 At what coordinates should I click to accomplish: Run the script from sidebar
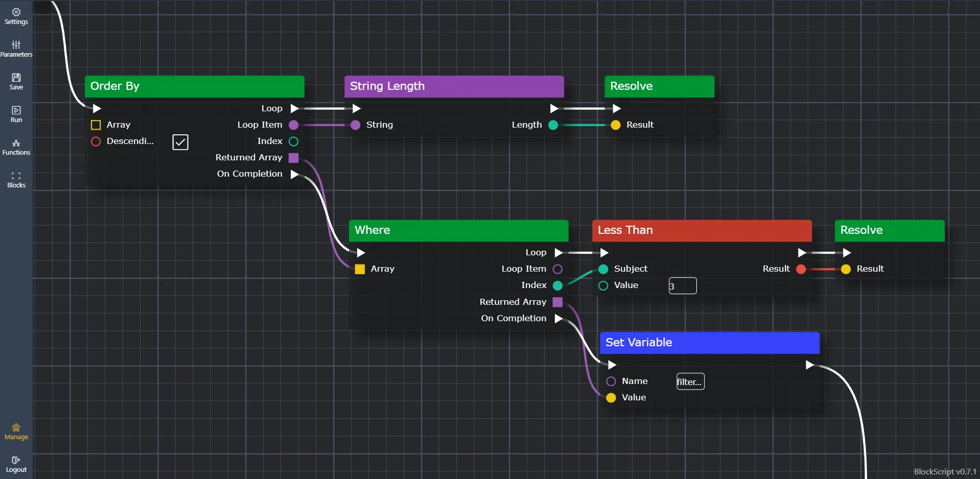coord(16,114)
